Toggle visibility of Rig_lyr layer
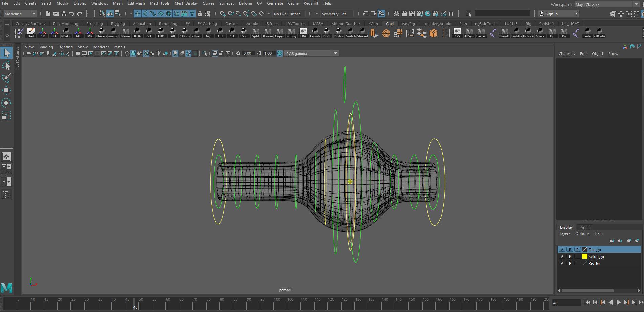Screen dimensions: 644x312 click(562, 263)
